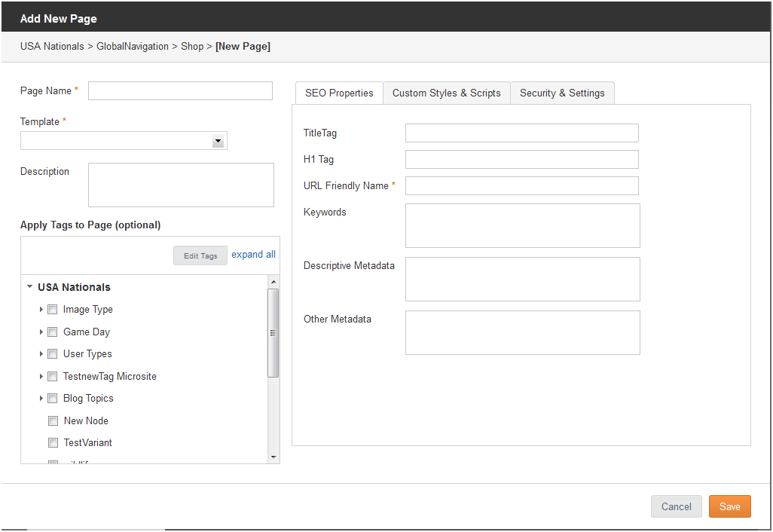This screenshot has height=532, width=773.
Task: Check the TestVariant tag checkbox
Action: (53, 443)
